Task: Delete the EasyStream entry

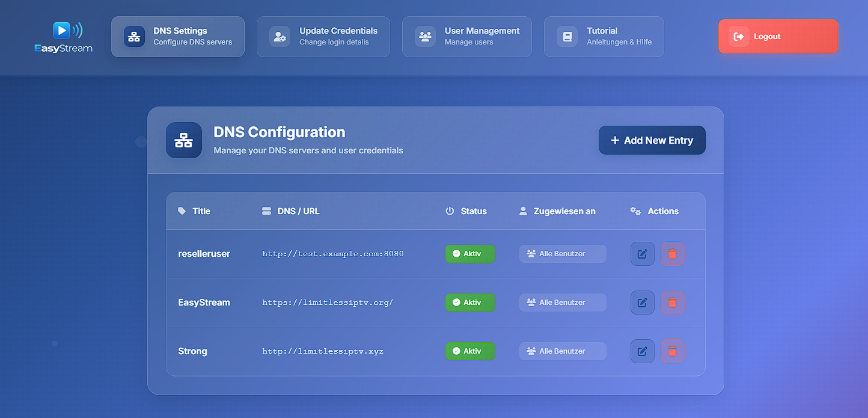Action: coord(673,303)
